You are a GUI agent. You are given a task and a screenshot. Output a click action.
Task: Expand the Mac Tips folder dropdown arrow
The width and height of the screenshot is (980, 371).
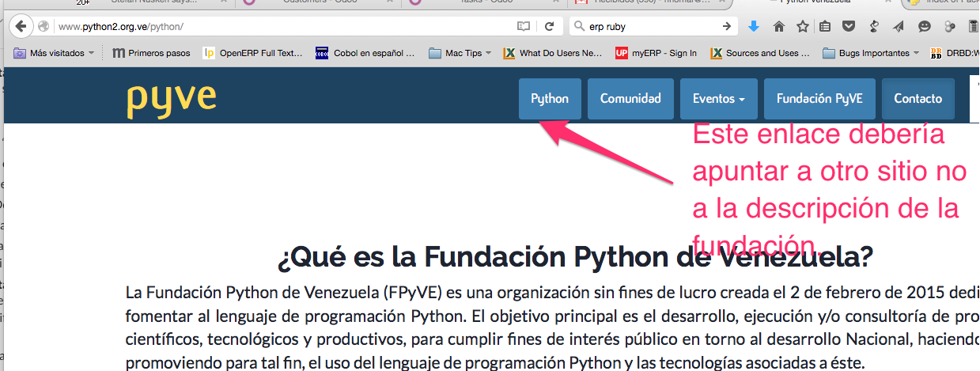click(x=488, y=53)
